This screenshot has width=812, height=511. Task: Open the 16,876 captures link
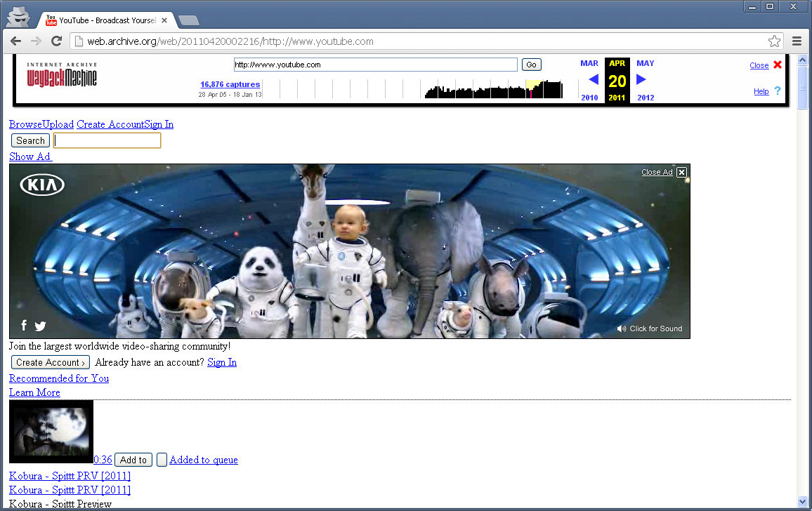[x=230, y=84]
